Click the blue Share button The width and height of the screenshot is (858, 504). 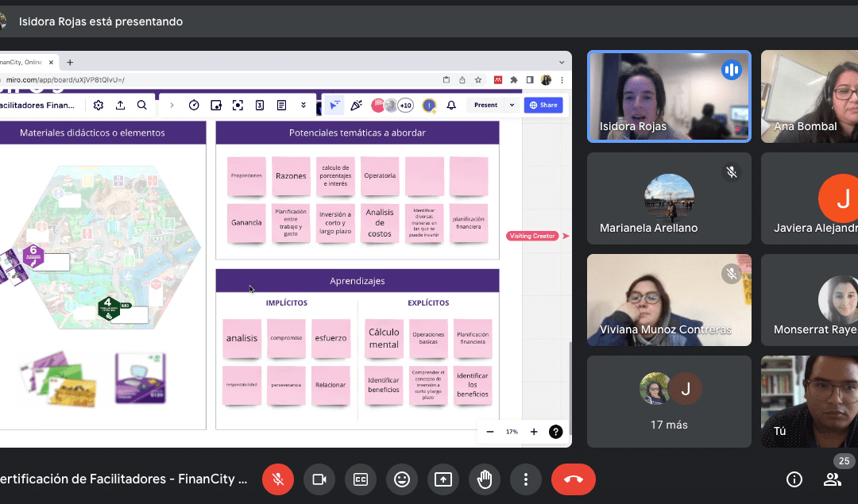[x=543, y=105]
